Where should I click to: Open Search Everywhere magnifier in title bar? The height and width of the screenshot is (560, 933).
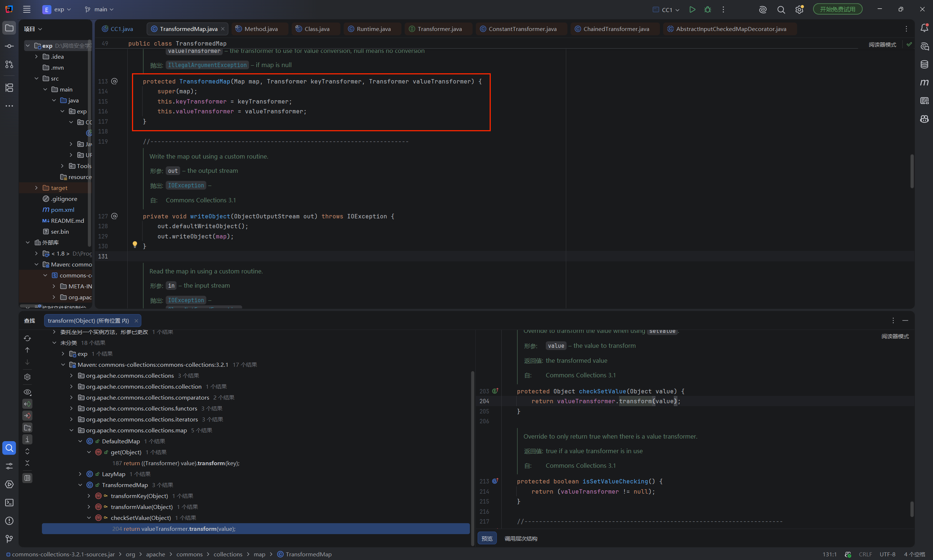(781, 10)
